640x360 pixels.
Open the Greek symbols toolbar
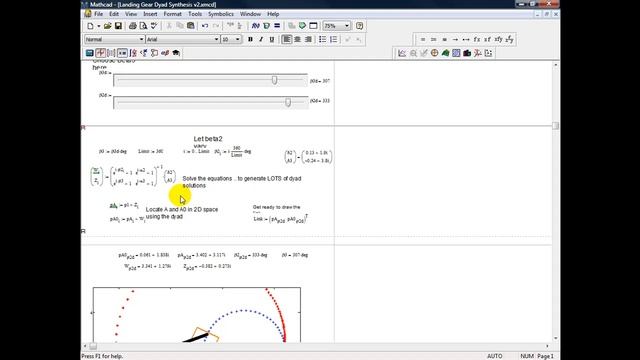click(165, 53)
